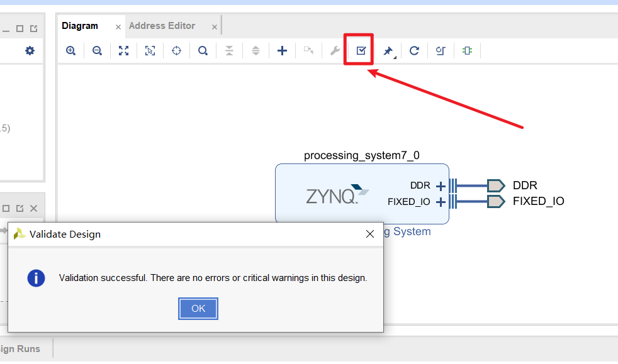Screen dimensions: 618x364
Task: Activate the Search icon in the Diagram toolbar
Action: coord(203,50)
